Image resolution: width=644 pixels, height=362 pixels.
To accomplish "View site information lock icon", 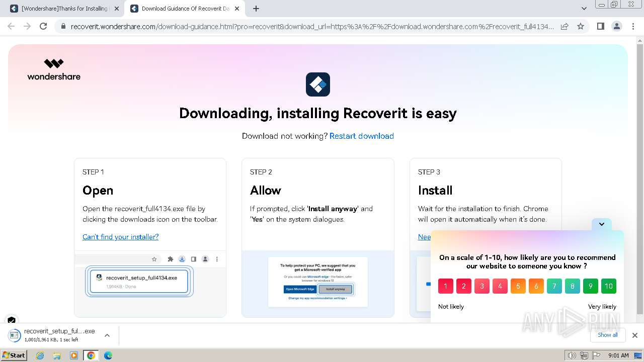I will click(x=63, y=27).
